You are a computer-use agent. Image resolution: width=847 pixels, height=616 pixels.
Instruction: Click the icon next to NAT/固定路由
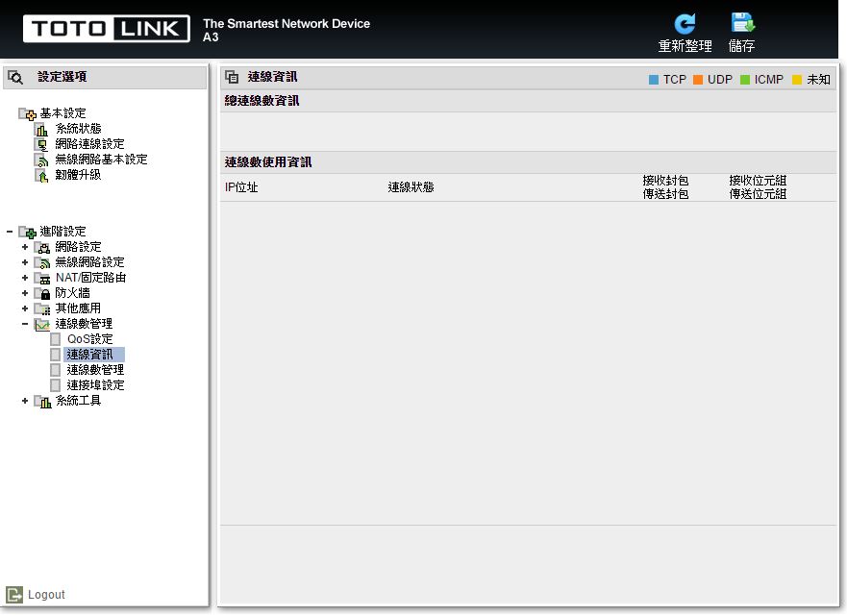click(42, 278)
